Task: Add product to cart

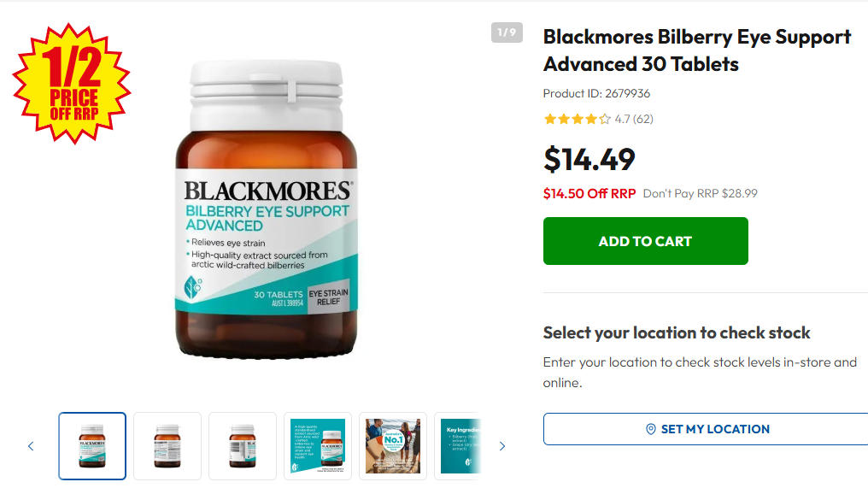Action: click(x=646, y=241)
